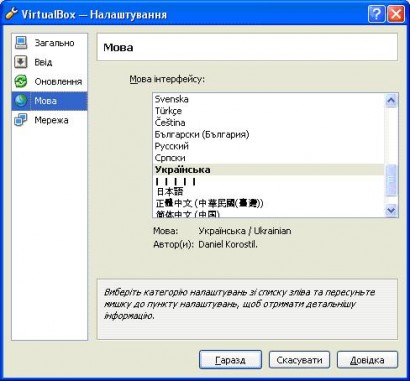Select the Мова category label
The width and height of the screenshot is (410, 381).
point(45,101)
